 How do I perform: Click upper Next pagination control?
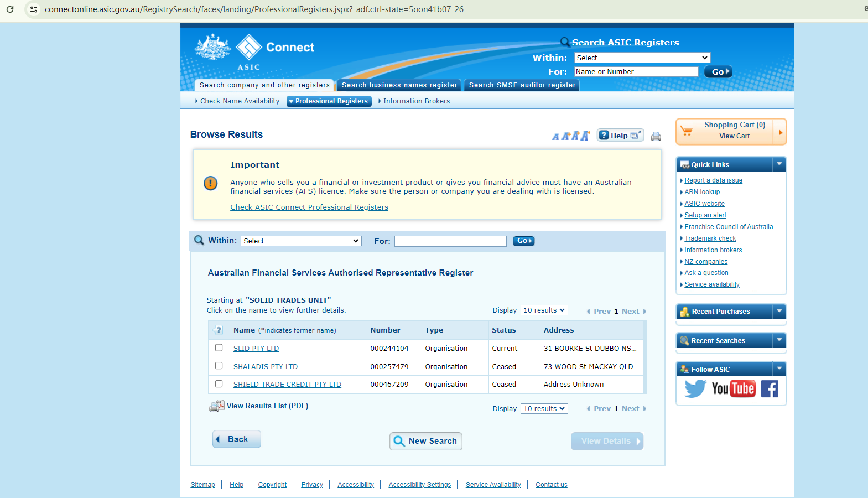tap(633, 312)
